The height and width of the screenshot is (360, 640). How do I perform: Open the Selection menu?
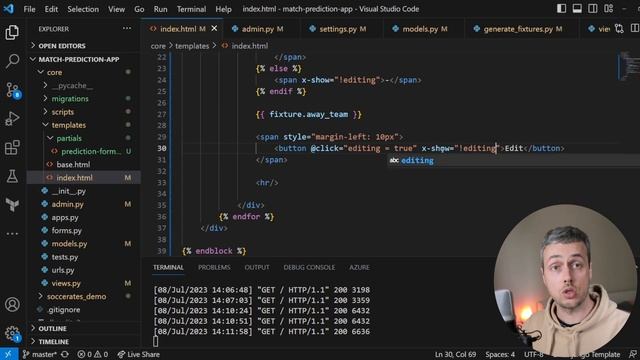[83, 9]
